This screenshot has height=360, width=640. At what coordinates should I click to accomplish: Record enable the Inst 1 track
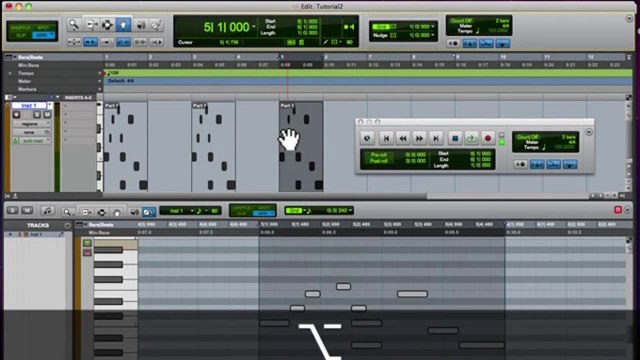[x=16, y=115]
